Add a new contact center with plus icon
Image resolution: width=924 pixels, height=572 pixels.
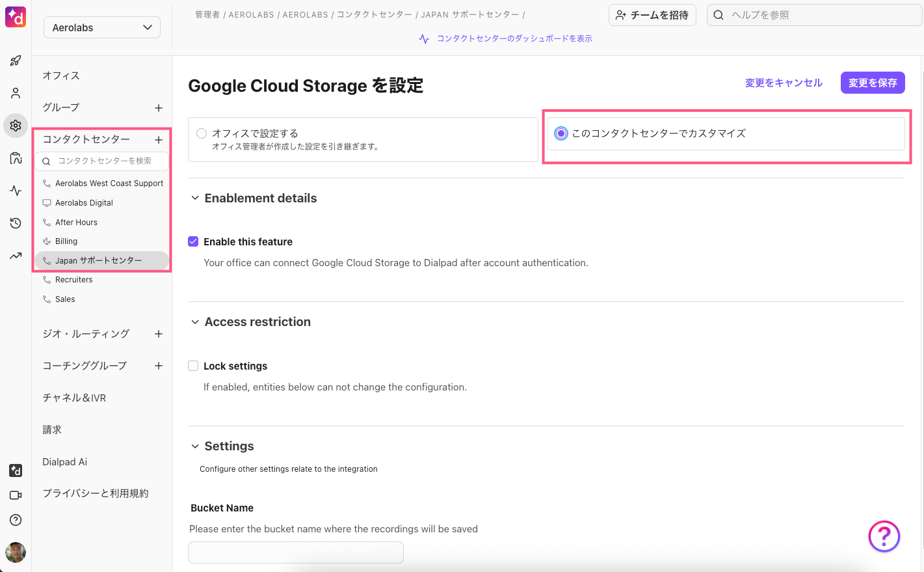coord(159,140)
